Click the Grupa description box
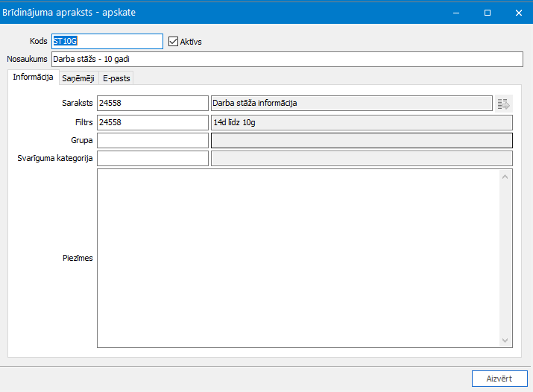533x392 pixels. (x=362, y=140)
